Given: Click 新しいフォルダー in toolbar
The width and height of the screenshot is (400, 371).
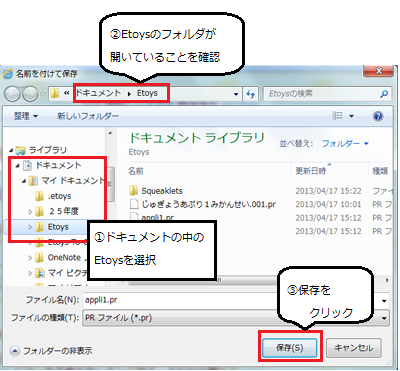Looking at the screenshot, I should (88, 116).
